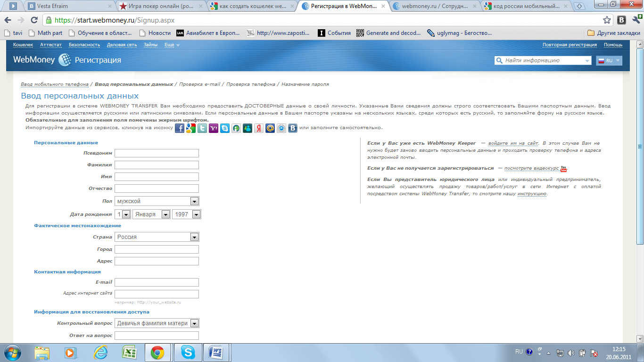
Task: Switch to код россии мобильный tab
Action: (526, 7)
